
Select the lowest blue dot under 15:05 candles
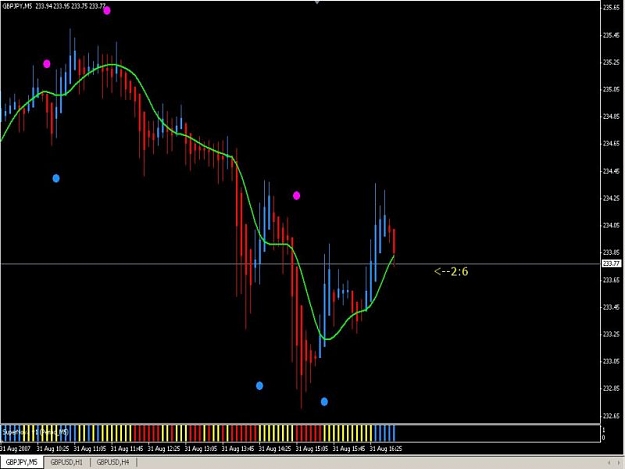324,402
